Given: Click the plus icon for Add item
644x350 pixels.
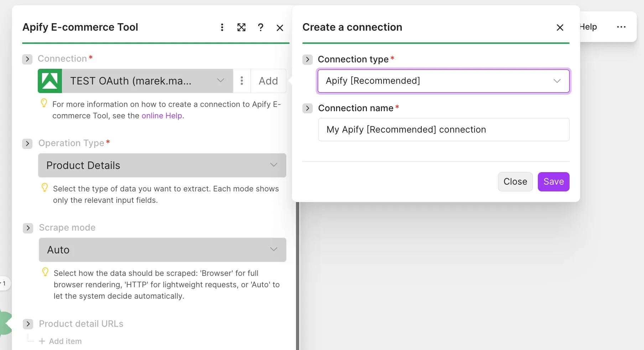Looking at the screenshot, I should click(42, 341).
